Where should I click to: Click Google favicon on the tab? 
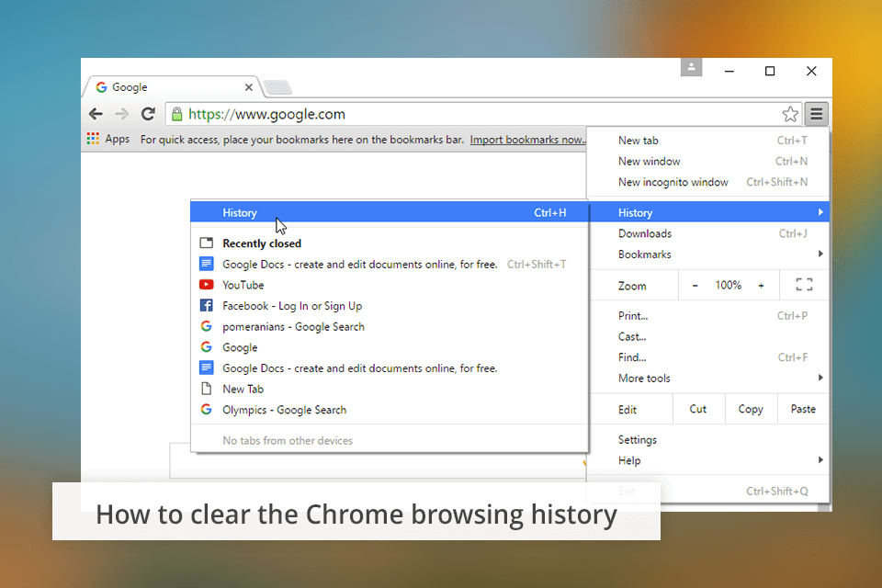pyautogui.click(x=101, y=87)
